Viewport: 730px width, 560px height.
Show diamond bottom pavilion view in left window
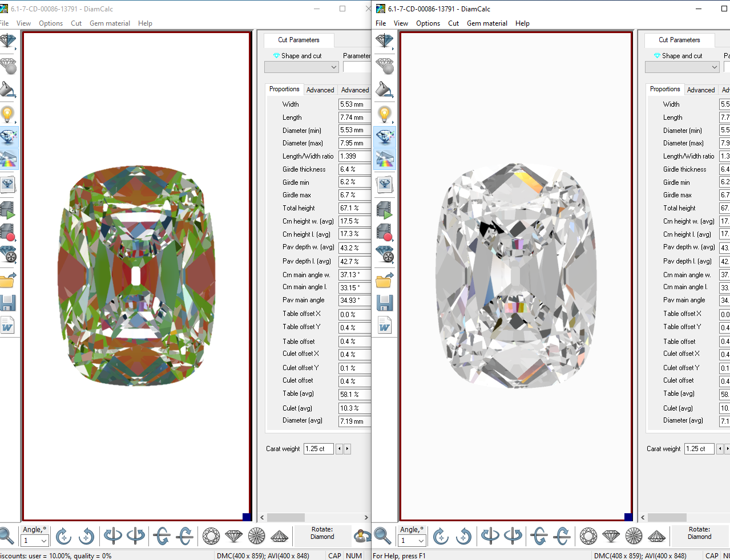pyautogui.click(x=257, y=536)
